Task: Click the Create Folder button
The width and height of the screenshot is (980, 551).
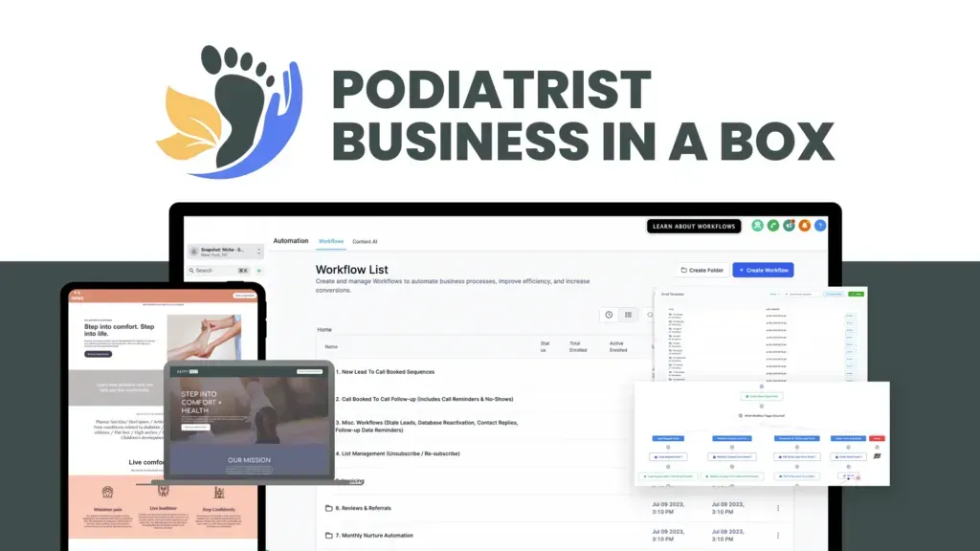Action: [x=702, y=271]
